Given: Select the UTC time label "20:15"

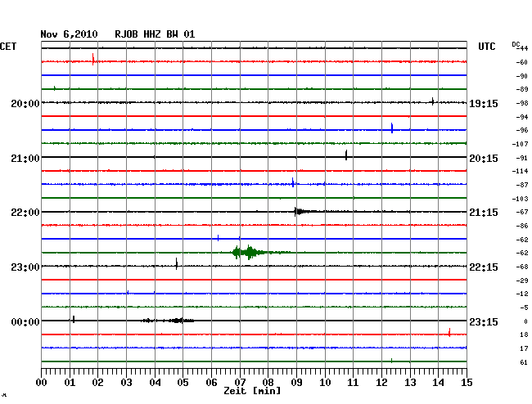Looking at the screenshot, I should [484, 159].
